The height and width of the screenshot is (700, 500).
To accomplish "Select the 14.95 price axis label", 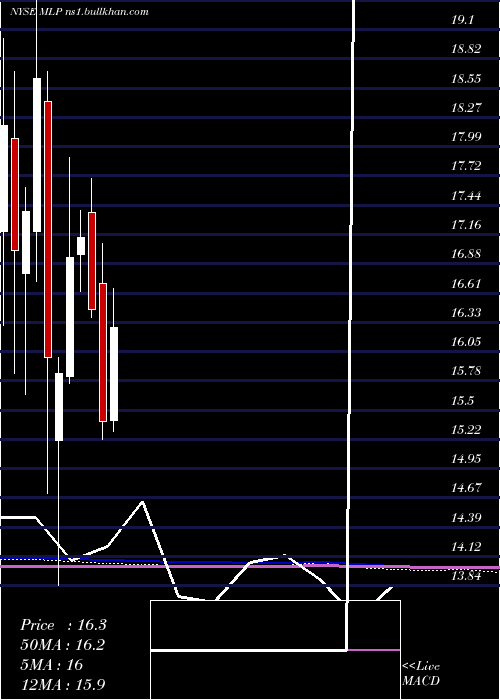I will 466,459.
